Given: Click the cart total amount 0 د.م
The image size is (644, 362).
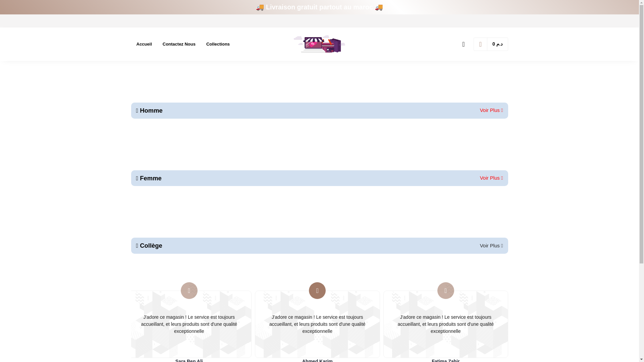Looking at the screenshot, I should pyautogui.click(x=497, y=44).
